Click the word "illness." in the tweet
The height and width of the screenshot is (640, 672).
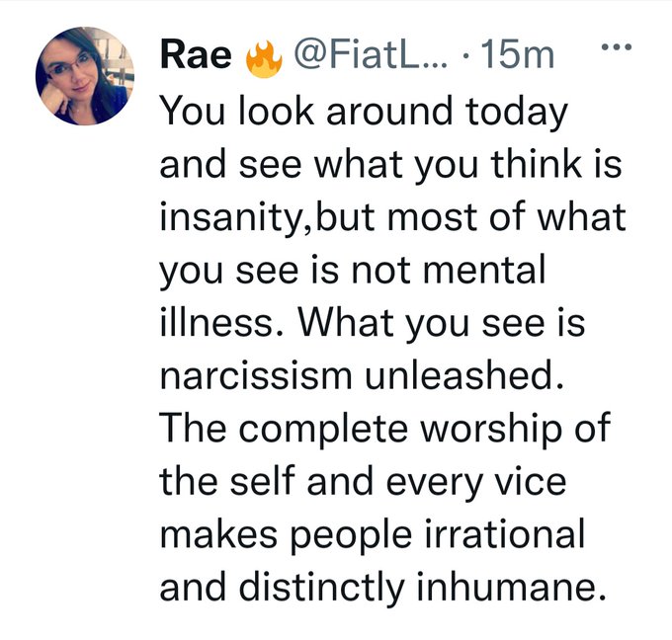click(222, 322)
